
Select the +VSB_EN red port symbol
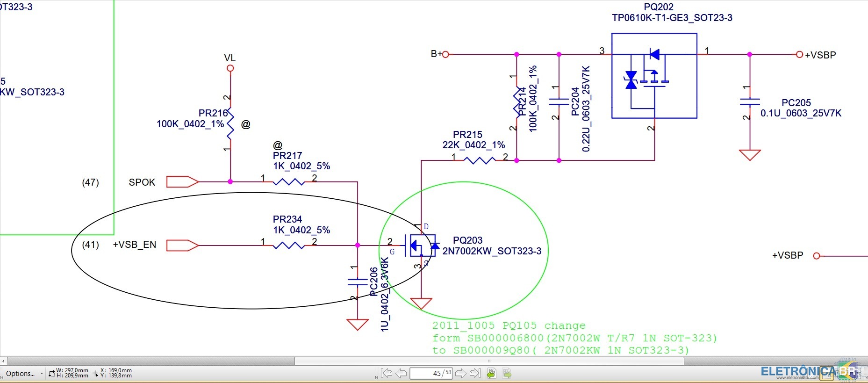pyautogui.click(x=182, y=245)
